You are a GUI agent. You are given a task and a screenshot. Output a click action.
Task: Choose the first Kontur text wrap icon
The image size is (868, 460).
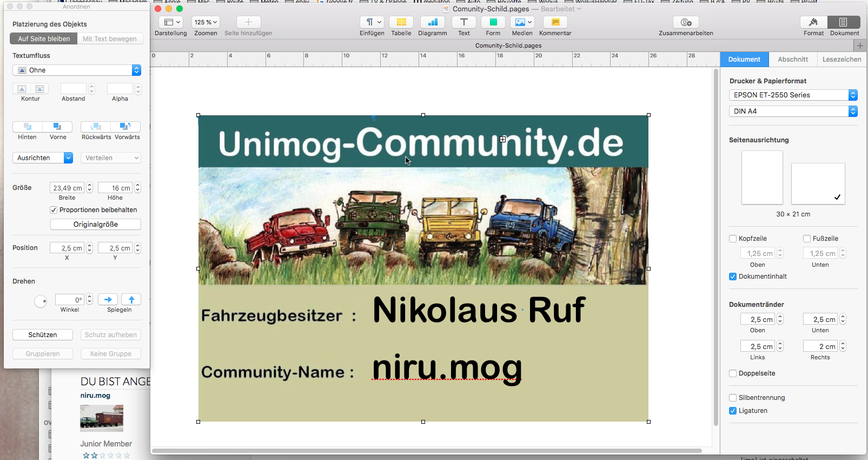click(22, 89)
